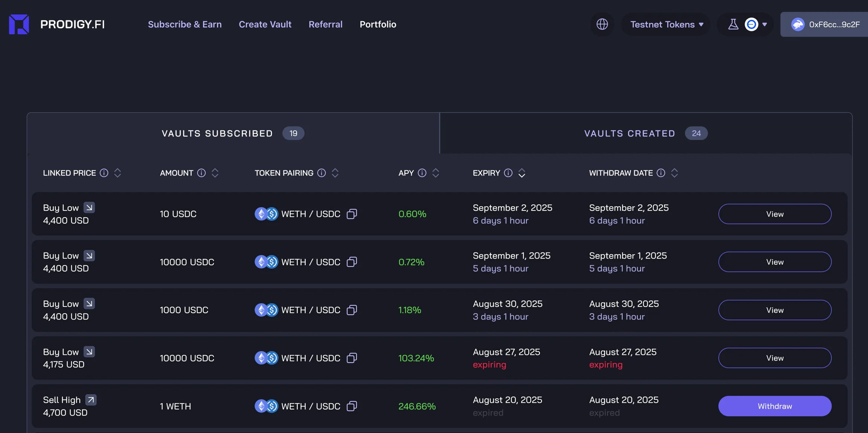Image resolution: width=868 pixels, height=433 pixels.
Task: Click the Prodigy.fi logo icon
Action: tap(19, 24)
